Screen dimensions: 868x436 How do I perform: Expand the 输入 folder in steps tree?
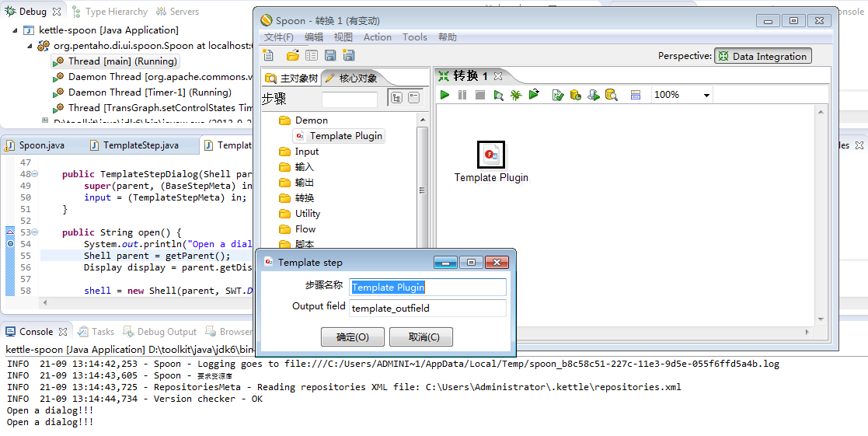click(296, 166)
